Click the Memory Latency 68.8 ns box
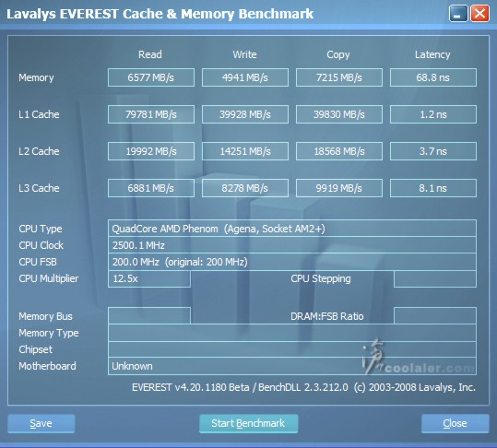This screenshot has height=448, width=497. (433, 77)
